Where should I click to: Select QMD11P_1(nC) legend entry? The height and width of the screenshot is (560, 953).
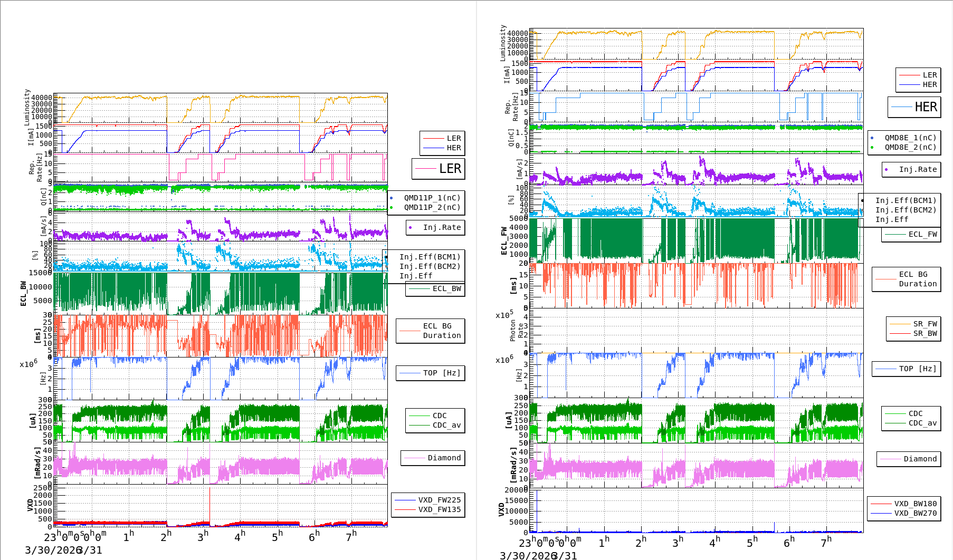(432, 198)
